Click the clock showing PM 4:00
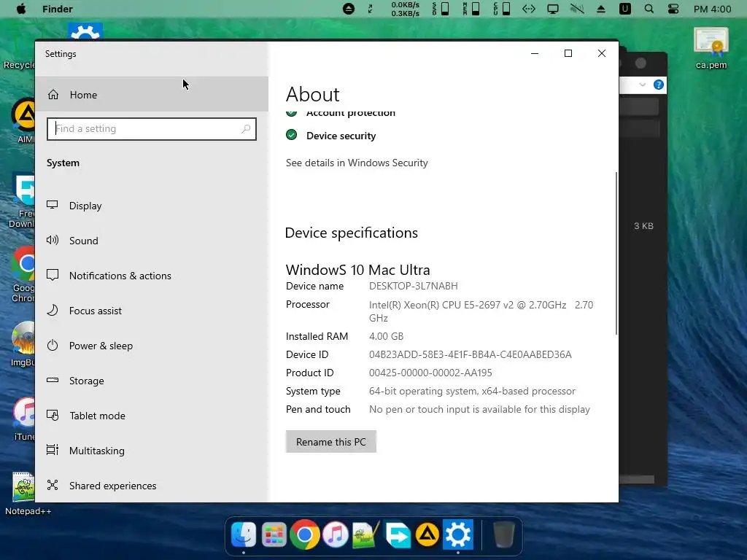The width and height of the screenshot is (747, 560). [712, 9]
